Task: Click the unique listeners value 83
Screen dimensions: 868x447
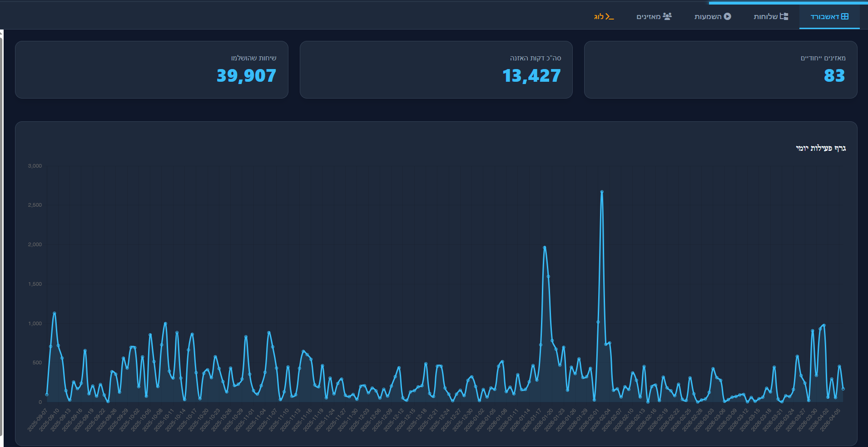Action: 834,75
